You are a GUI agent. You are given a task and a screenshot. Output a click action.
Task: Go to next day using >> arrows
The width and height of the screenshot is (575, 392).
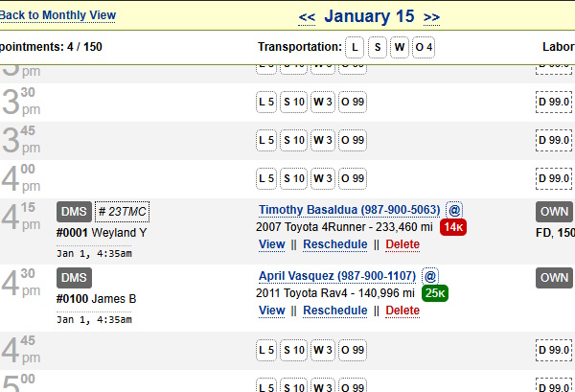pos(431,17)
